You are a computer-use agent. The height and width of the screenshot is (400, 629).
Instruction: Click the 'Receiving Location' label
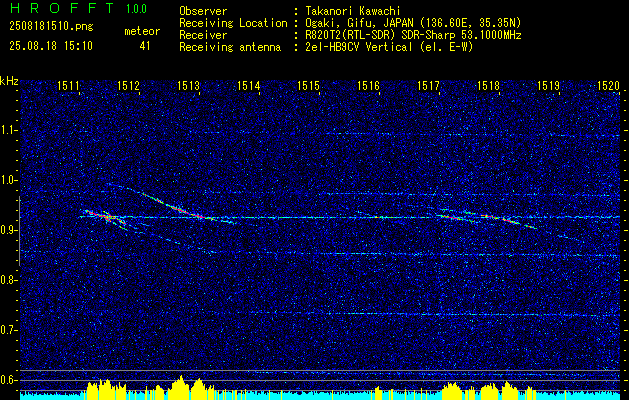point(233,23)
